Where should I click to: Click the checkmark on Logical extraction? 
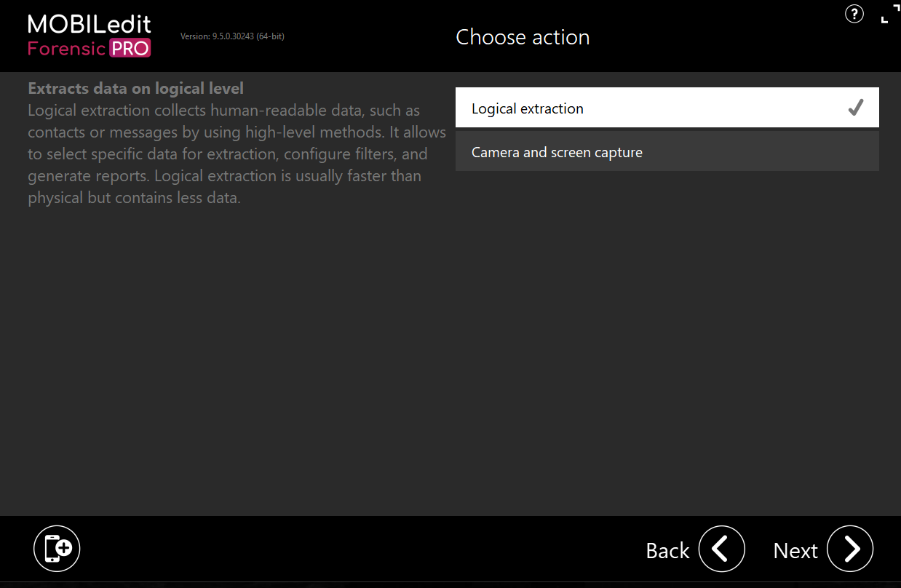click(x=855, y=108)
